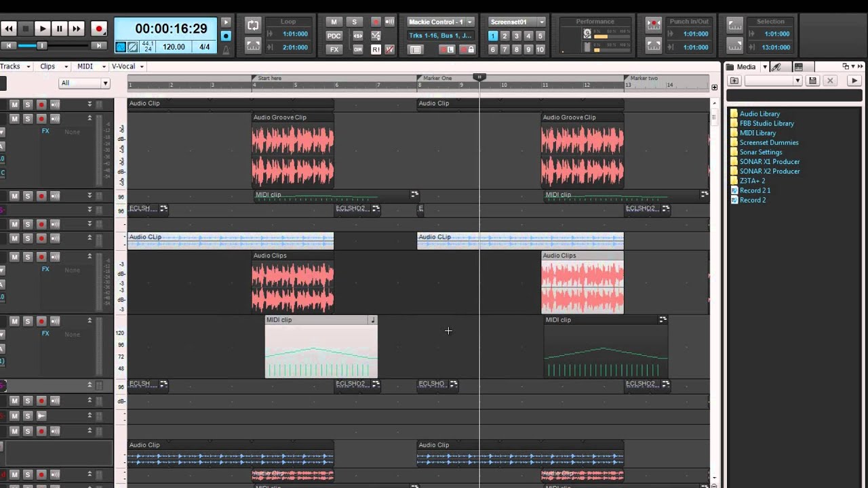Open the Audio Library folder
868x488 pixels.
point(759,114)
